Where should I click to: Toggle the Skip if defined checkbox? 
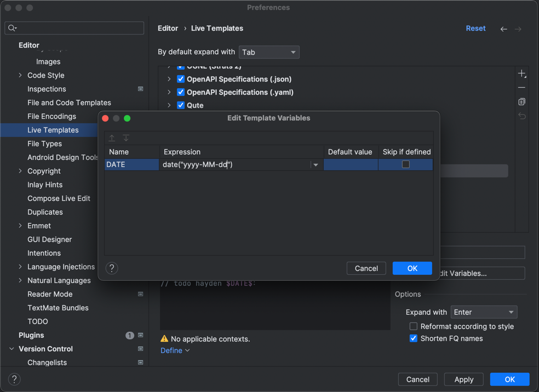(x=405, y=164)
